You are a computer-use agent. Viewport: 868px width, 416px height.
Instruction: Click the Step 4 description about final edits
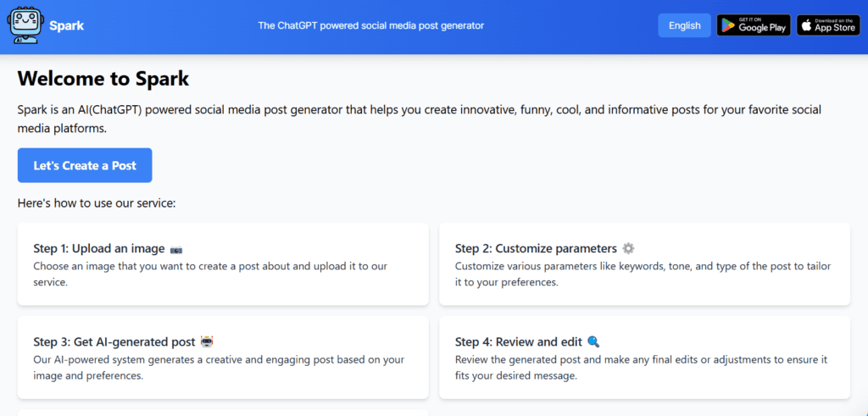[x=641, y=367]
